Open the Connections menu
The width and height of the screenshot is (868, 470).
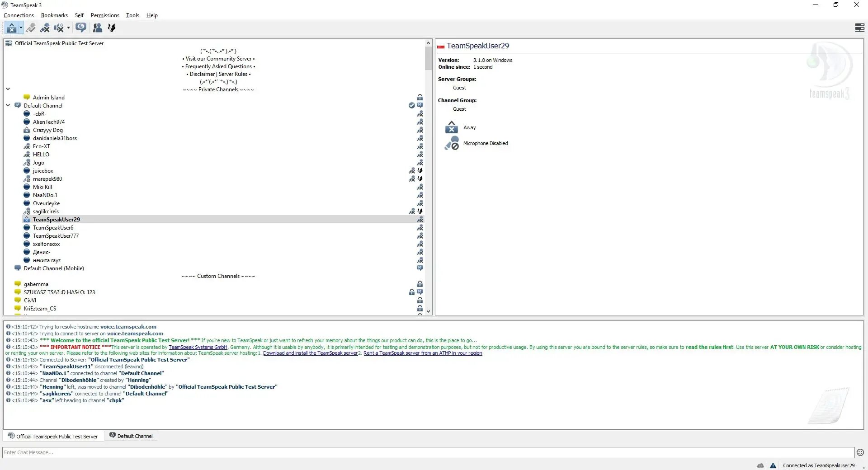19,15
